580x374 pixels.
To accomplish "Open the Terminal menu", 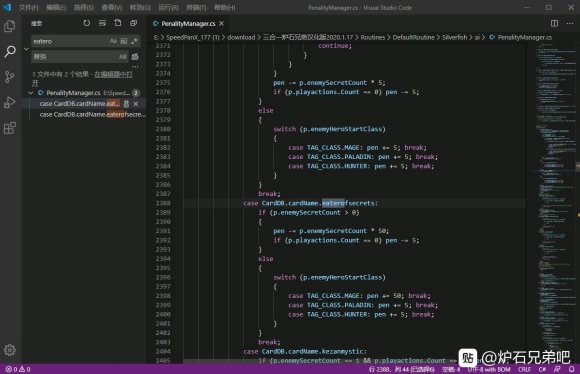I will 196,7.
